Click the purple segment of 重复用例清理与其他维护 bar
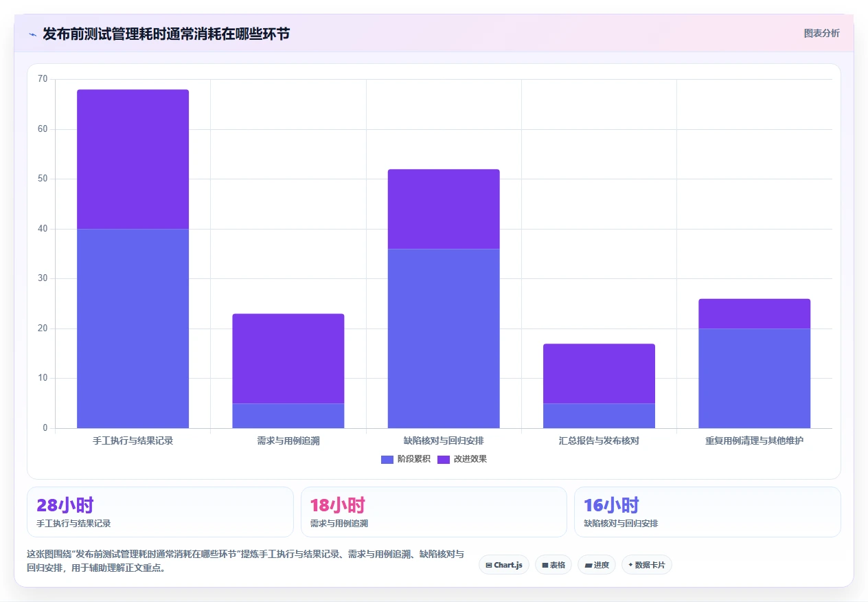The image size is (868, 602). (x=755, y=314)
